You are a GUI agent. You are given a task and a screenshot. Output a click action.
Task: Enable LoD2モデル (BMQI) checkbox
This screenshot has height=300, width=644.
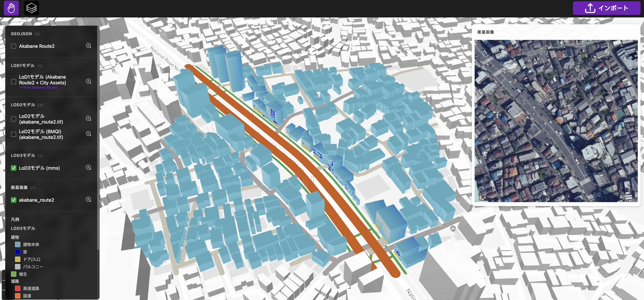pos(14,134)
